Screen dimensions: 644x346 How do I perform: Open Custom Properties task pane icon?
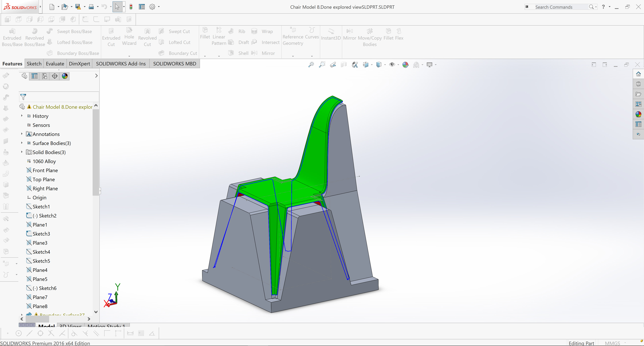(638, 124)
